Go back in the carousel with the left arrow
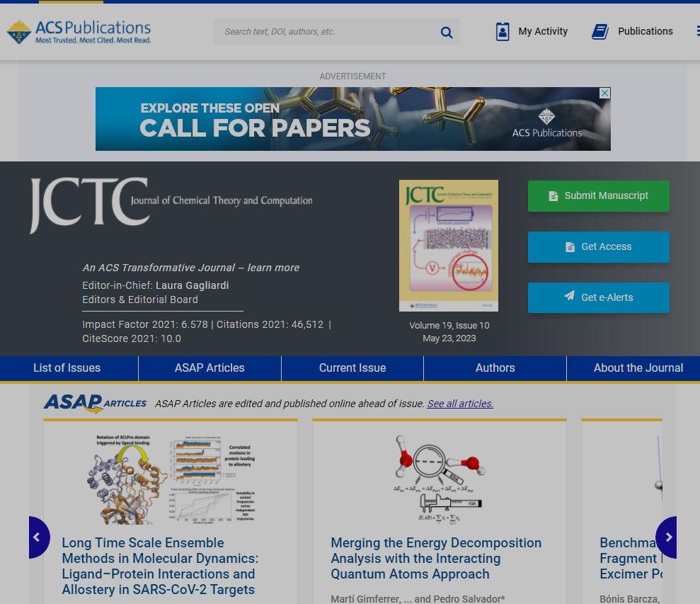 pos(39,537)
